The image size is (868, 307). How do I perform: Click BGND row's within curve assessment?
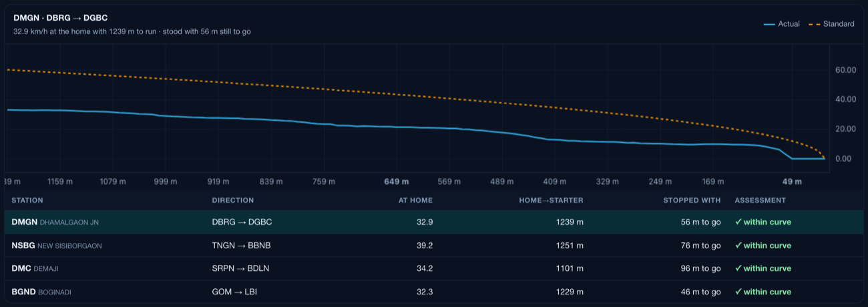763,292
